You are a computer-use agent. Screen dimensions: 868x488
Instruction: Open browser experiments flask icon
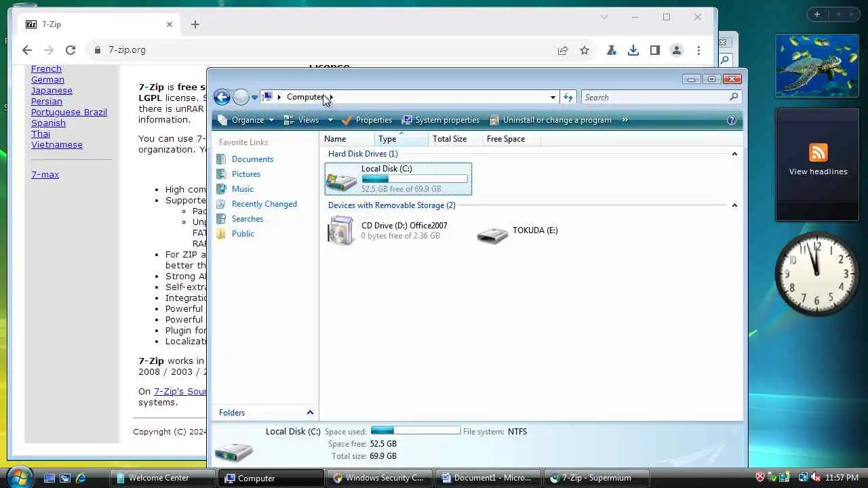[611, 50]
